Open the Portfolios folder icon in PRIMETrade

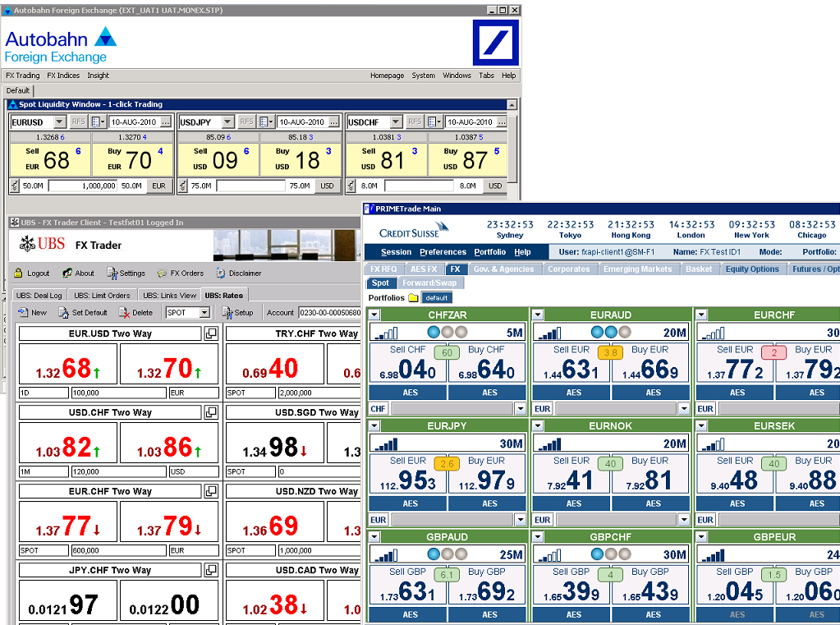pos(413,298)
